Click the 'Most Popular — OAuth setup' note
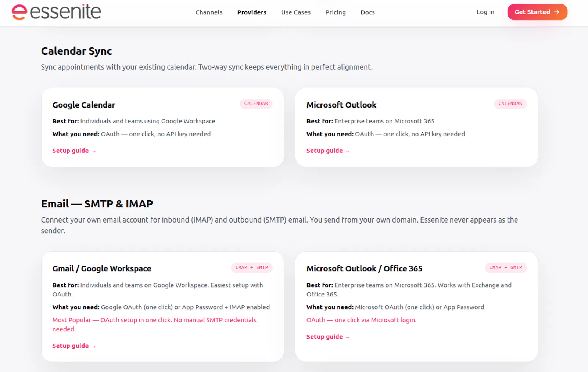 pyautogui.click(x=154, y=325)
